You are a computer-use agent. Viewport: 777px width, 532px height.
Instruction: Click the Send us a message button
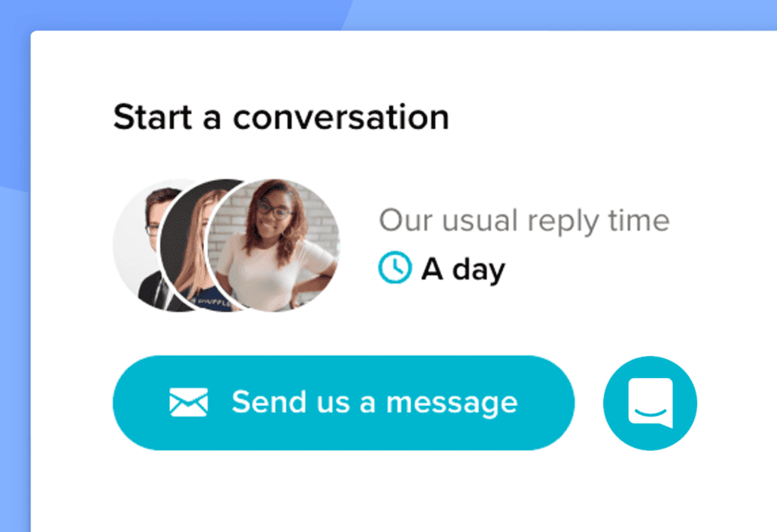(344, 402)
